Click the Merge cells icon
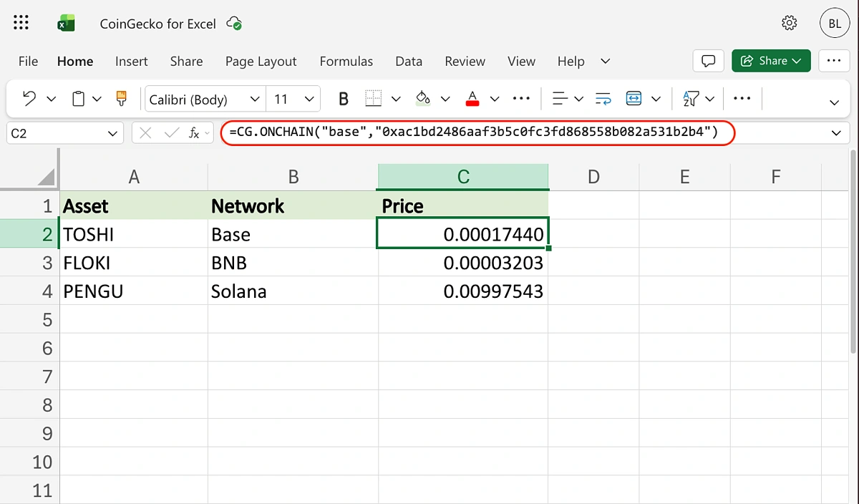The width and height of the screenshot is (859, 504). [x=634, y=99]
